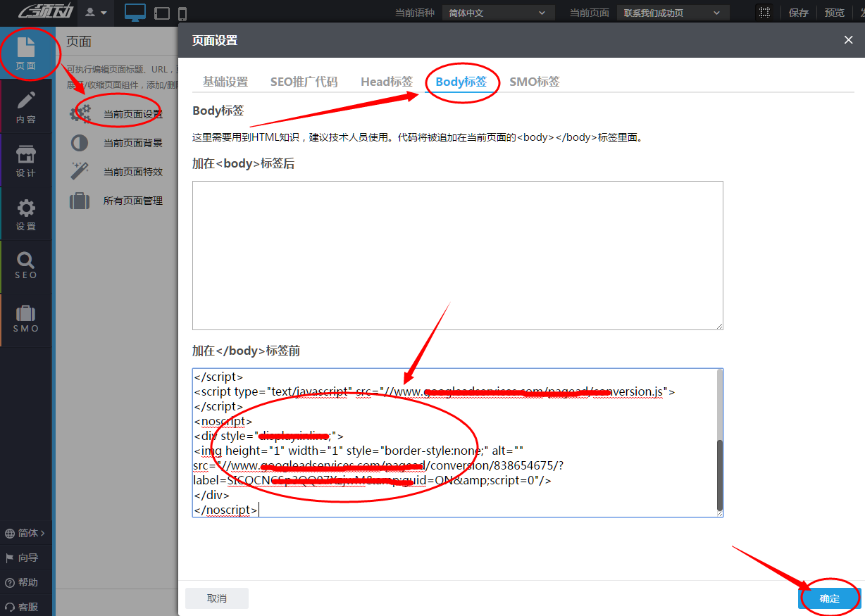865x616 pixels.
Task: Open the 简体中文 language dropdown
Action: point(498,12)
